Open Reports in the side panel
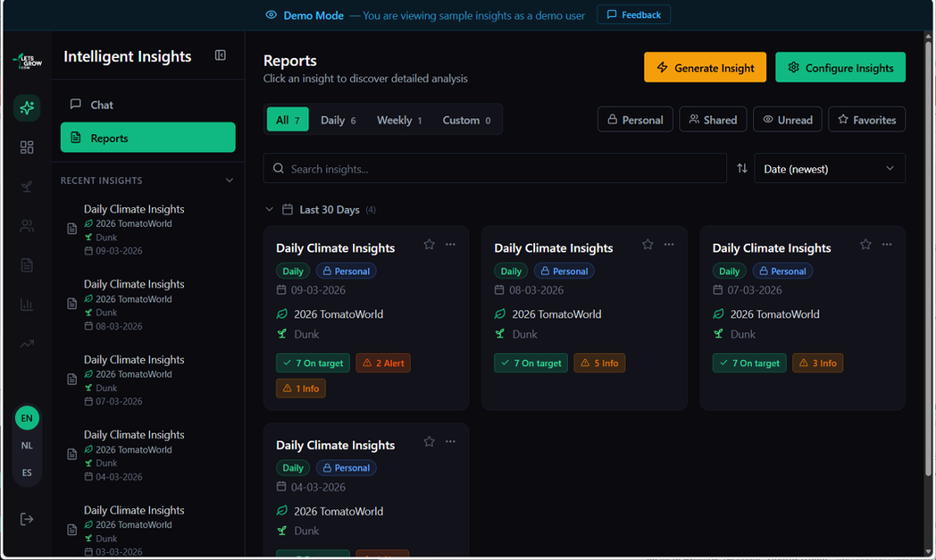Image resolution: width=936 pixels, height=560 pixels. click(x=148, y=138)
